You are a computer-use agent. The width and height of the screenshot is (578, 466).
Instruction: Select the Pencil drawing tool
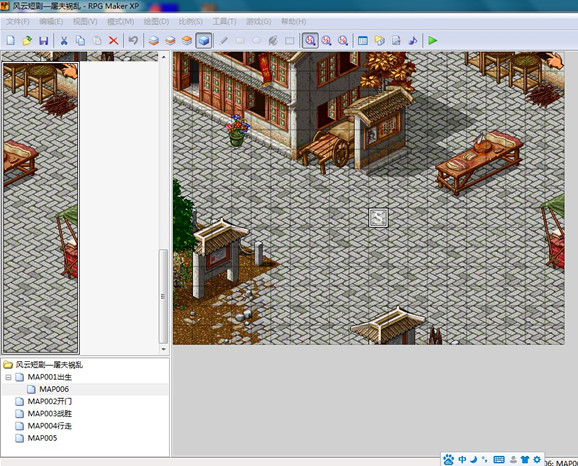point(223,40)
